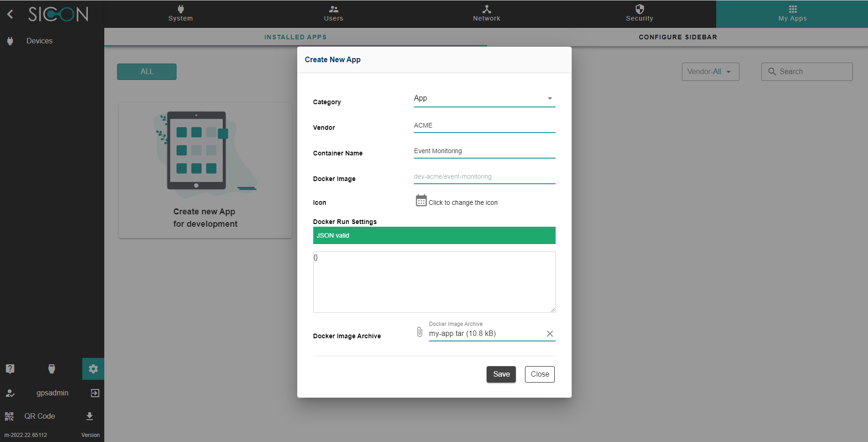
Task: Select Devices in the sidebar
Action: (x=39, y=41)
